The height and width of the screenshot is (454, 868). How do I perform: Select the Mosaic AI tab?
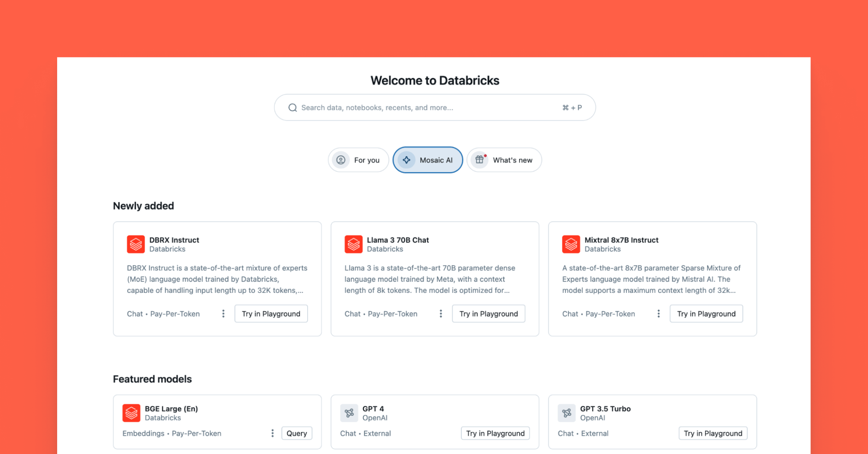click(428, 160)
